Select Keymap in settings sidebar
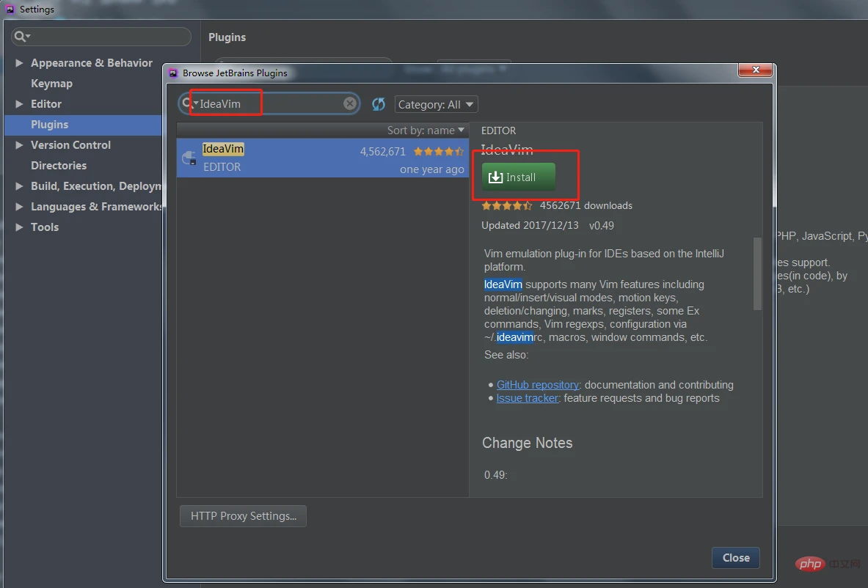Viewport: 868px width, 588px height. tap(51, 84)
